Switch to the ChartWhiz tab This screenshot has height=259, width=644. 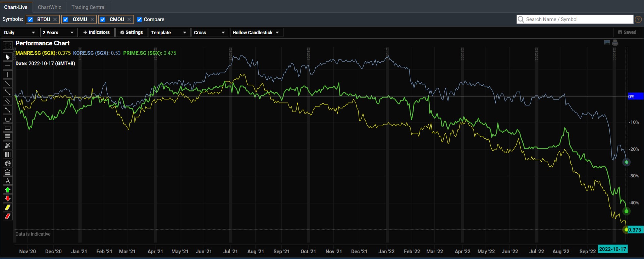pyautogui.click(x=49, y=7)
